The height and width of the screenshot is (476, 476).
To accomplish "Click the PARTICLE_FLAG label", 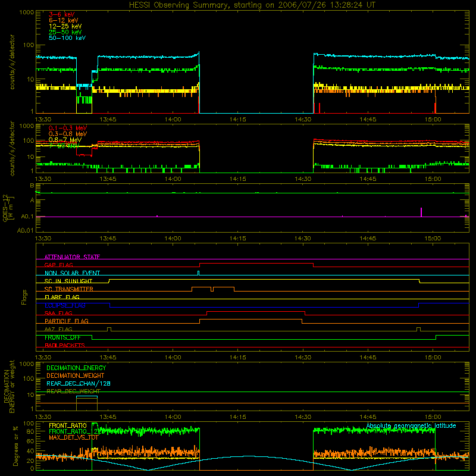I will (67, 321).
